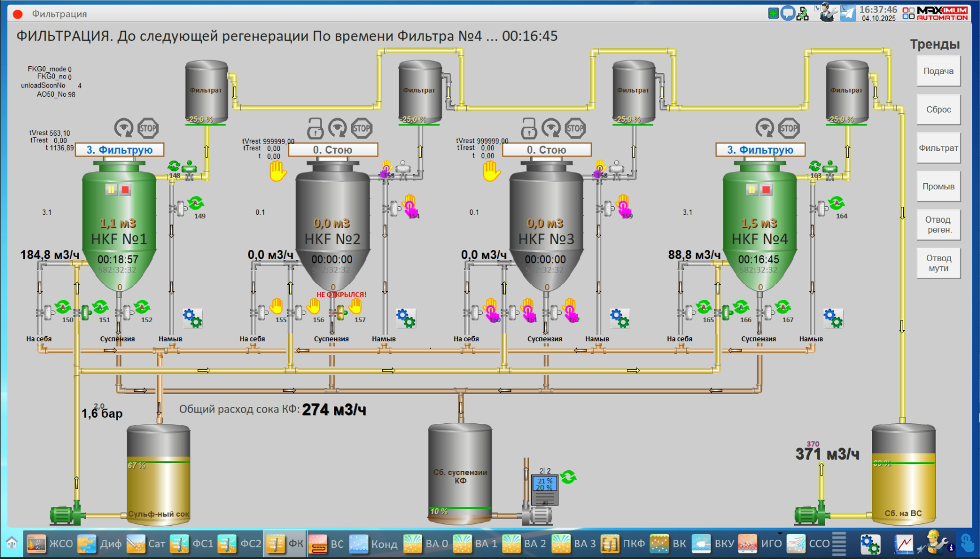Open the trend chart icon in bottom bar
The width and height of the screenshot is (980, 559).
[x=904, y=544]
